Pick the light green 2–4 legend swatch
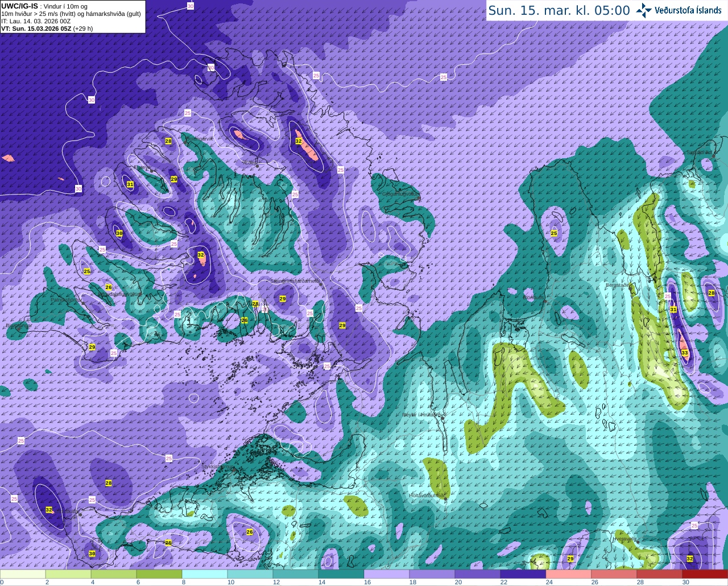The width and height of the screenshot is (728, 586). [68, 574]
